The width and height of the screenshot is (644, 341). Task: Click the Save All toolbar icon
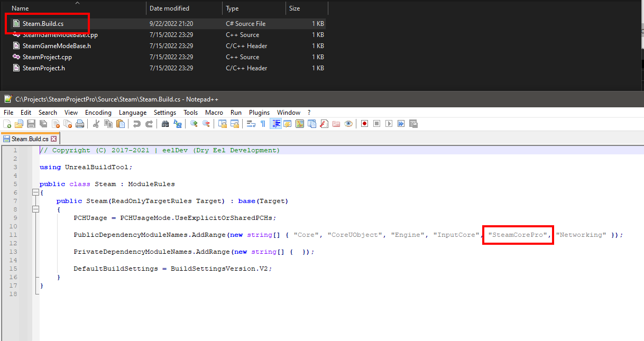coord(43,124)
